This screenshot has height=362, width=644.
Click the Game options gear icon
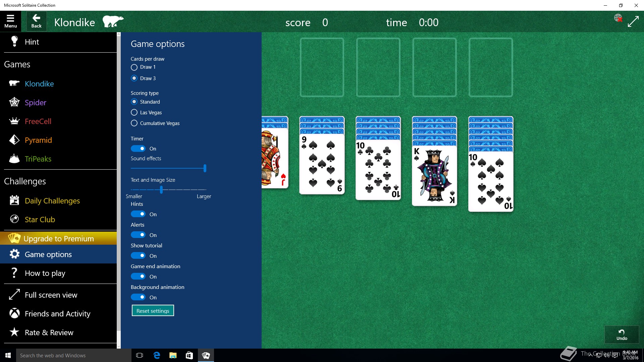[14, 254]
